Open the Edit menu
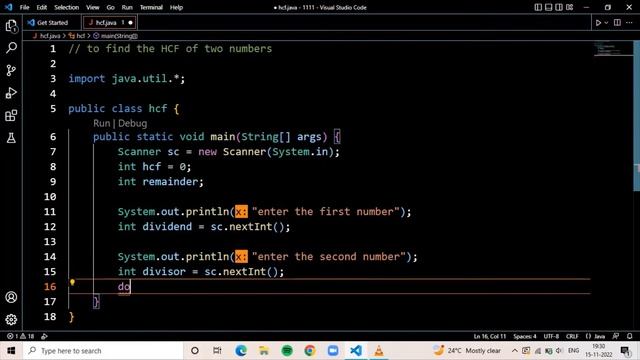 pyautogui.click(x=42, y=7)
